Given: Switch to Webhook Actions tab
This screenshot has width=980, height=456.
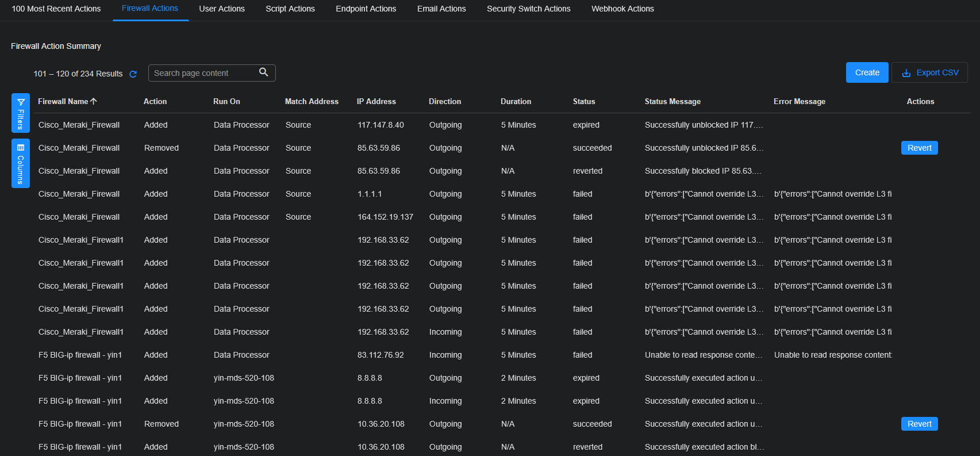Looking at the screenshot, I should 622,9.
